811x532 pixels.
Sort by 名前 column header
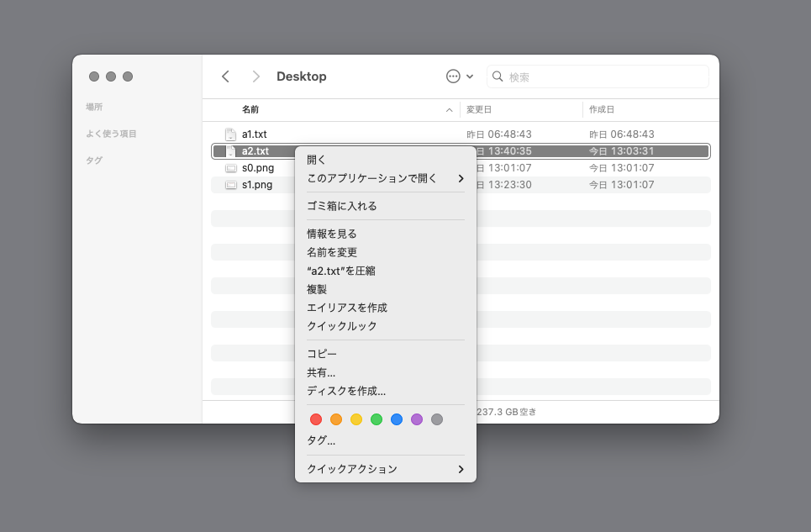pyautogui.click(x=250, y=110)
